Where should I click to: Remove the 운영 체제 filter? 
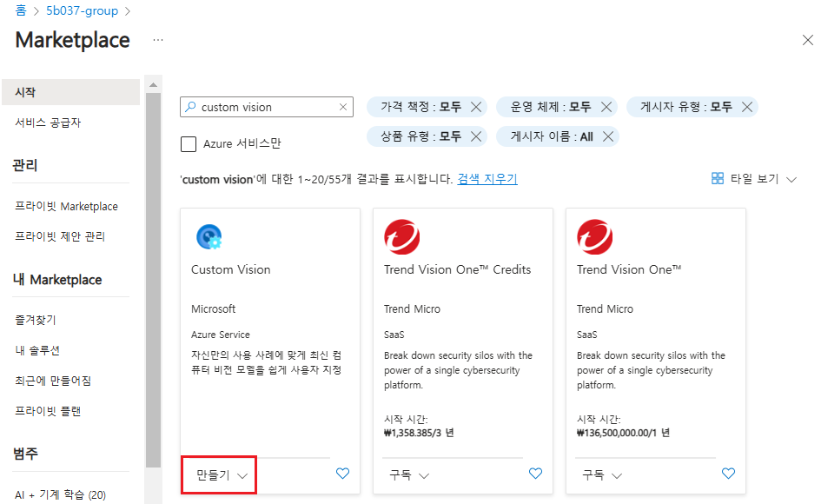(606, 107)
